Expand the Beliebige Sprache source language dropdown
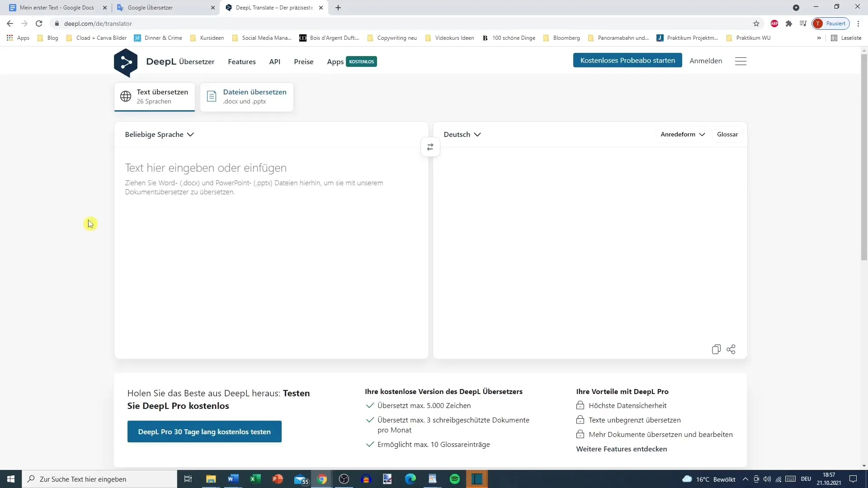 [x=159, y=135]
